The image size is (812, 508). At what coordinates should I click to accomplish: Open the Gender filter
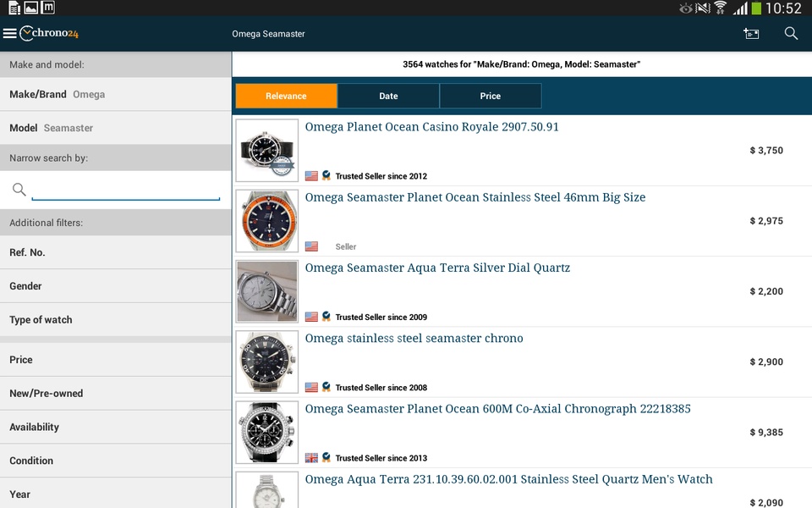(x=116, y=286)
